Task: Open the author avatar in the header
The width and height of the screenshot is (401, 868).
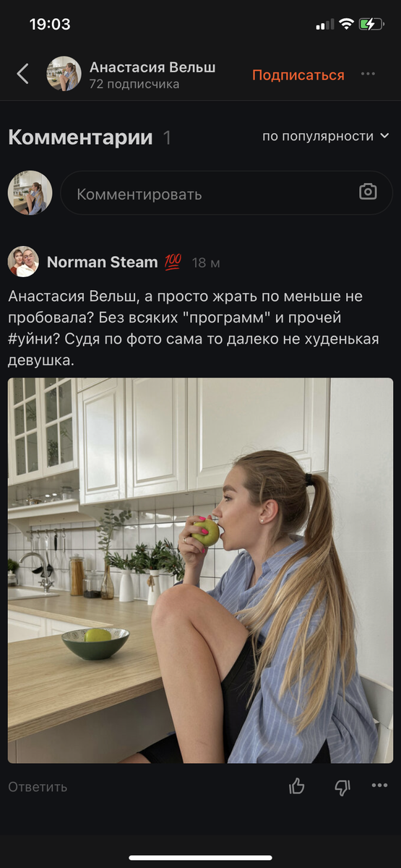Action: click(64, 74)
